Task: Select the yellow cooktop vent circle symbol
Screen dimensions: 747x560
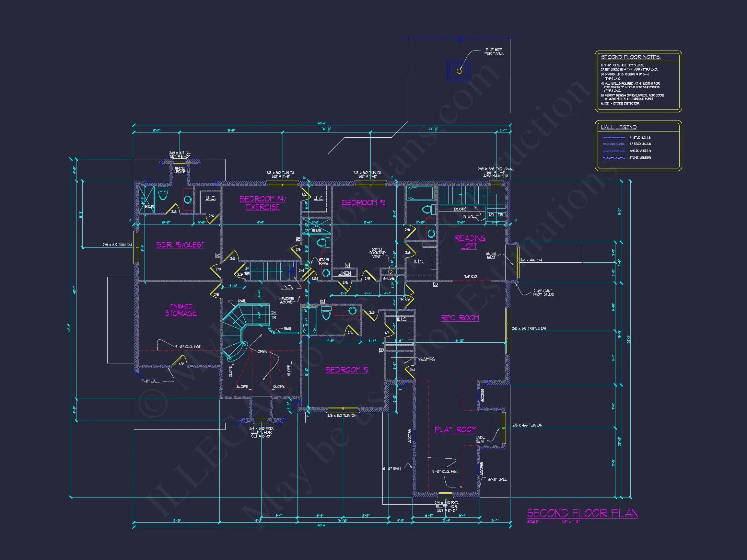Action: point(391,272)
